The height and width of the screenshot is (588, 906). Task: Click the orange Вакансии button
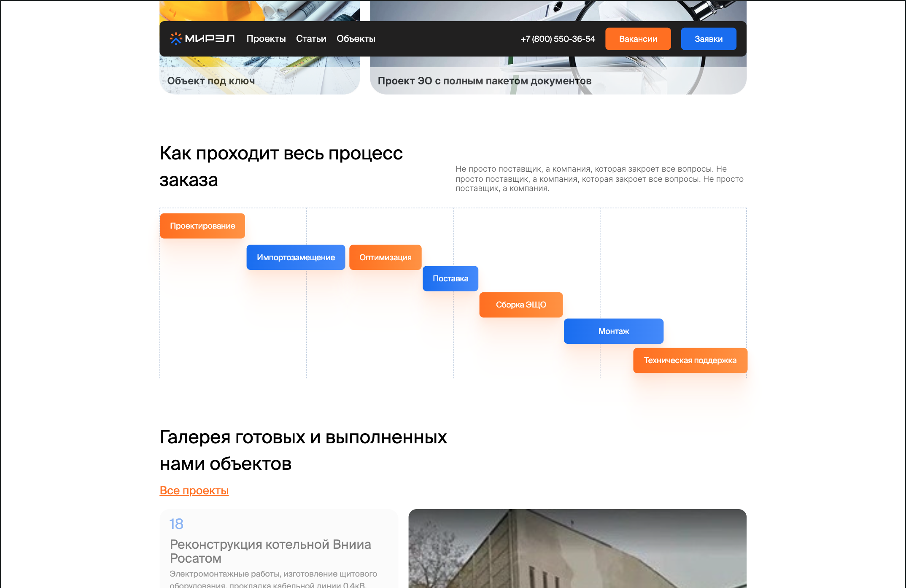(638, 39)
